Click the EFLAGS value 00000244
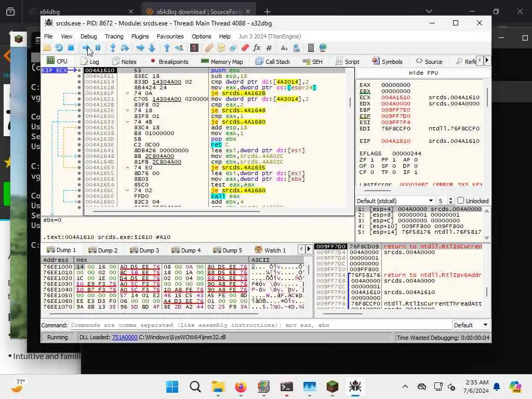This screenshot has height=399, width=532. click(x=407, y=153)
